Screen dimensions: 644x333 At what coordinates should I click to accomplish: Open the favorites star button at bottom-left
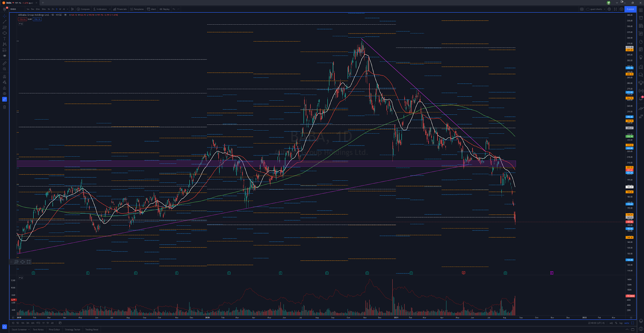(x=4, y=327)
